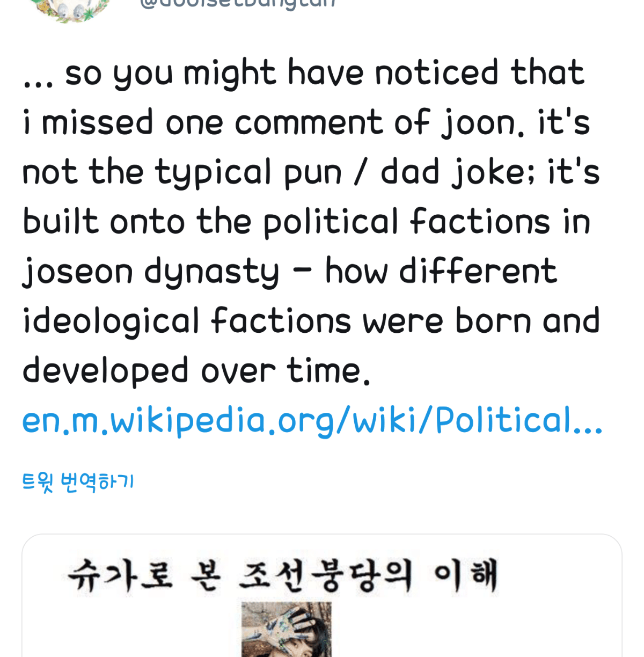
Task: Tap the blue 트윗 번역하기 translate link
Action: (x=78, y=482)
